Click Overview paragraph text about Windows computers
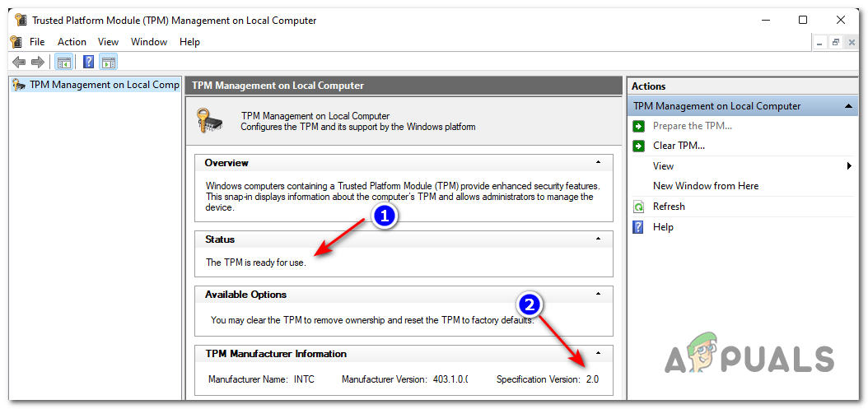This screenshot has height=409, width=868. pos(403,197)
